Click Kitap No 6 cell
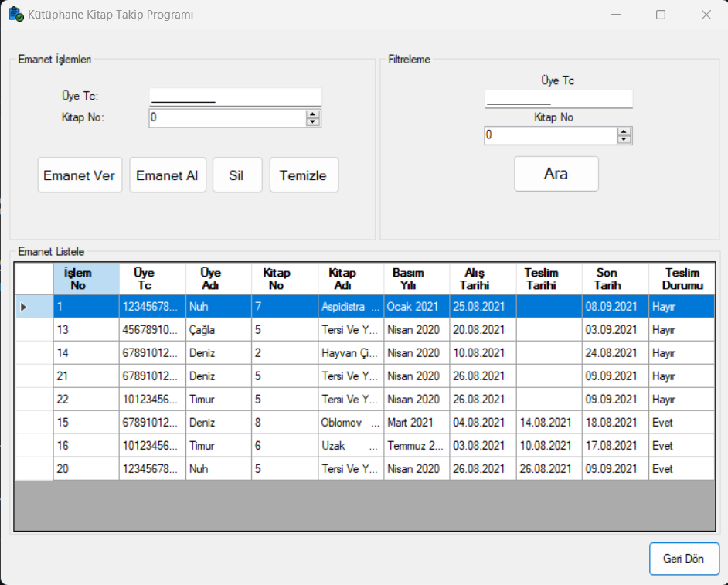 pyautogui.click(x=285, y=446)
